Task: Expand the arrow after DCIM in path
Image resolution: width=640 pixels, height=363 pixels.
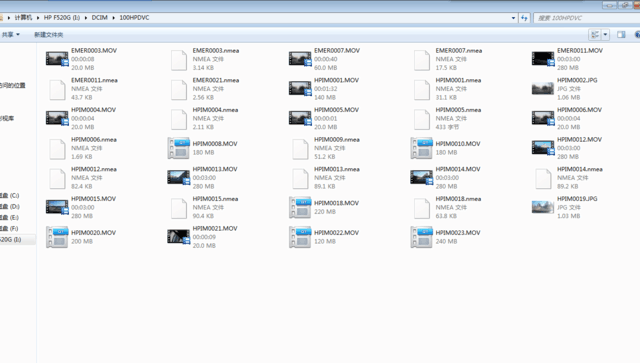Action: pyautogui.click(x=113, y=18)
